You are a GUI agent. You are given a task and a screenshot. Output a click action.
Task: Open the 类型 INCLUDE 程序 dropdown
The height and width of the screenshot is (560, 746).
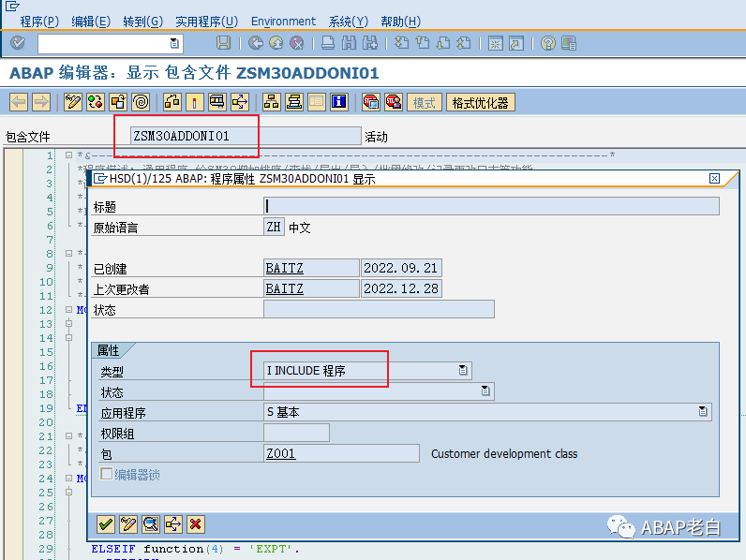(463, 370)
